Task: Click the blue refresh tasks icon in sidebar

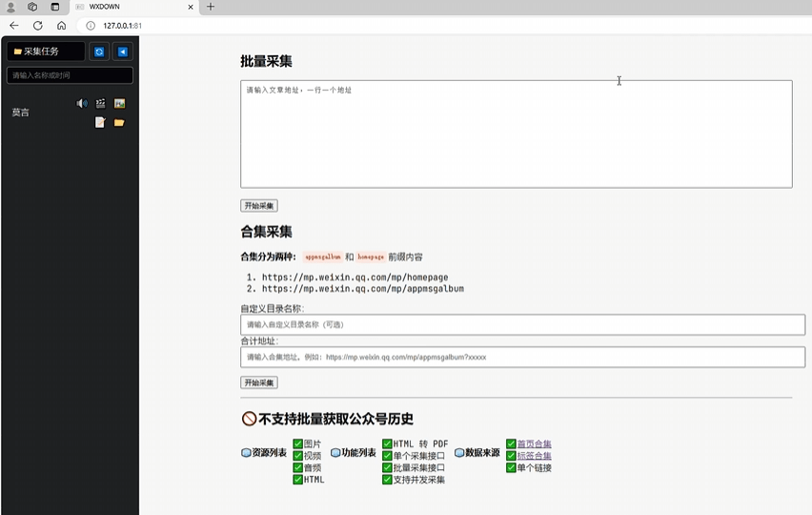Action: click(99, 51)
